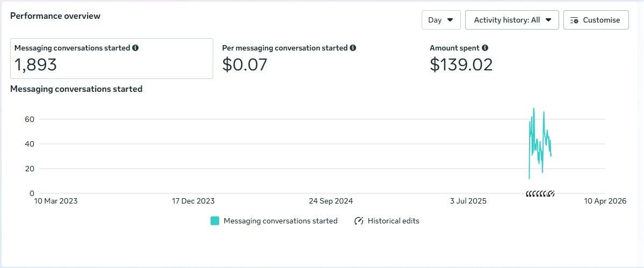Click the 40 y-axis label

[29, 144]
